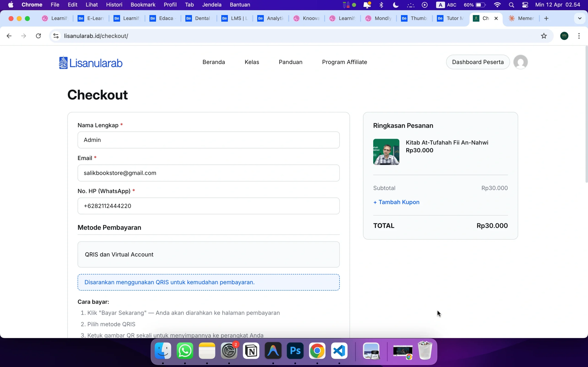Click the Tambah Kupon link

coord(396,202)
